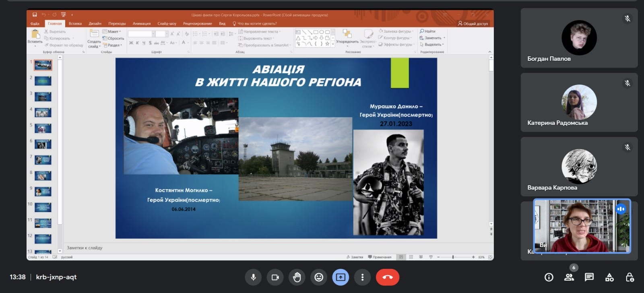The width and height of the screenshot is (644, 293).
Task: Click the present screen button
Action: [341, 277]
